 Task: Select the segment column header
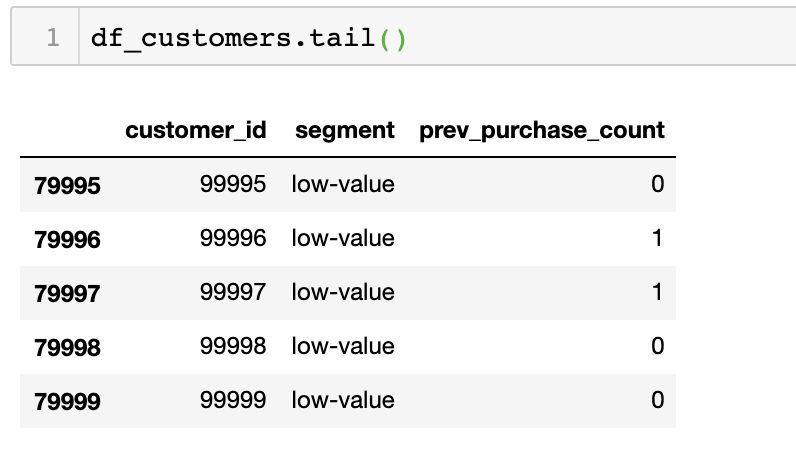coord(345,131)
